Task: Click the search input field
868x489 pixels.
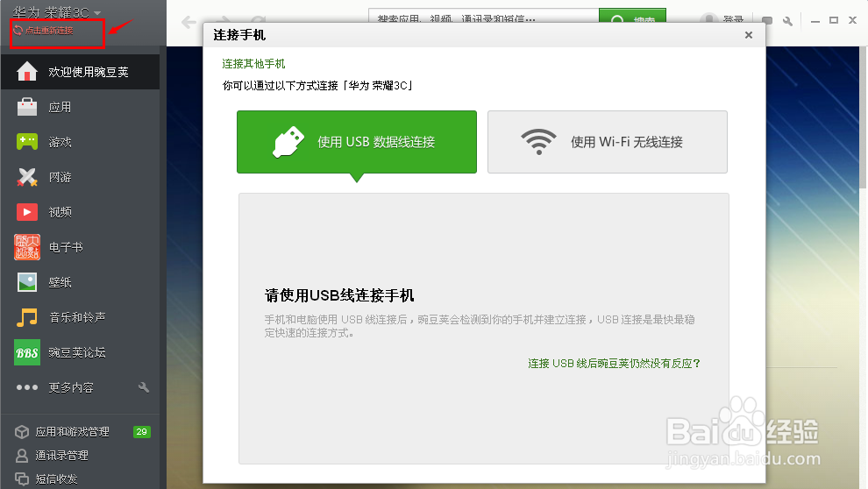Action: (483, 16)
